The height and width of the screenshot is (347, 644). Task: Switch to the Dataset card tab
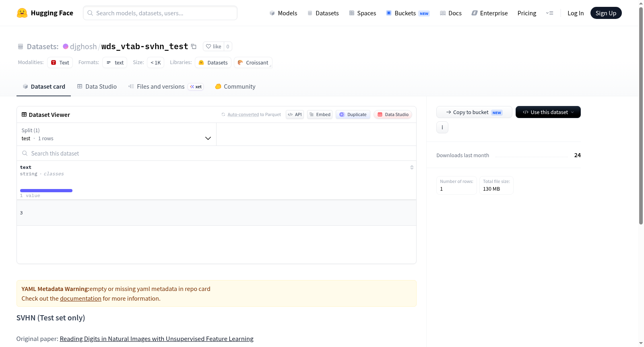point(43,86)
